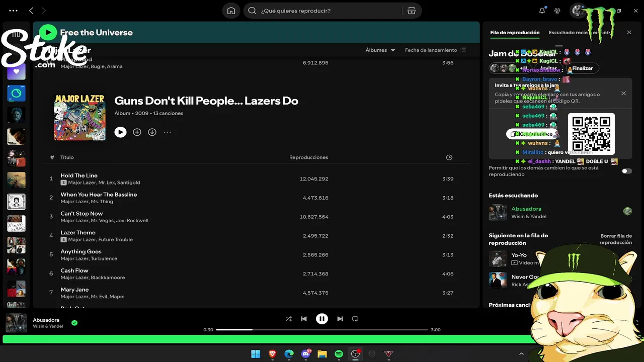Skip to previous track
Image resolution: width=644 pixels, height=362 pixels.
pyautogui.click(x=304, y=319)
